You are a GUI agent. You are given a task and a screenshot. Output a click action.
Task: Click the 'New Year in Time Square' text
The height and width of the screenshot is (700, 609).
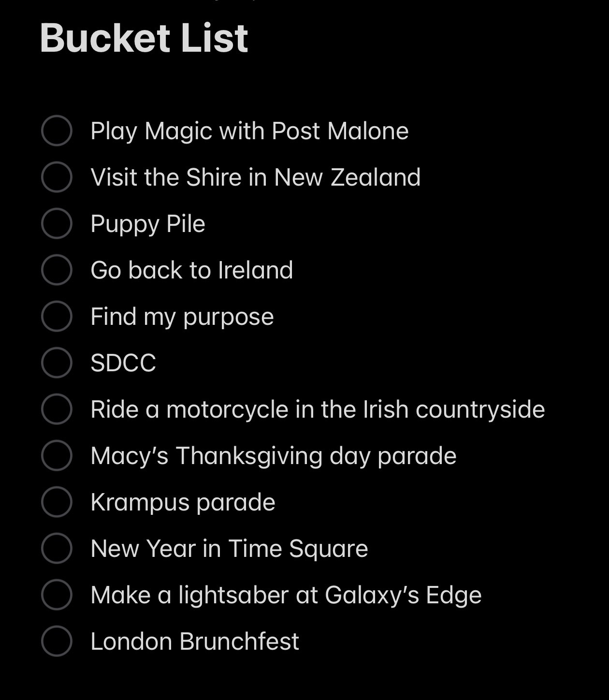[x=229, y=549]
